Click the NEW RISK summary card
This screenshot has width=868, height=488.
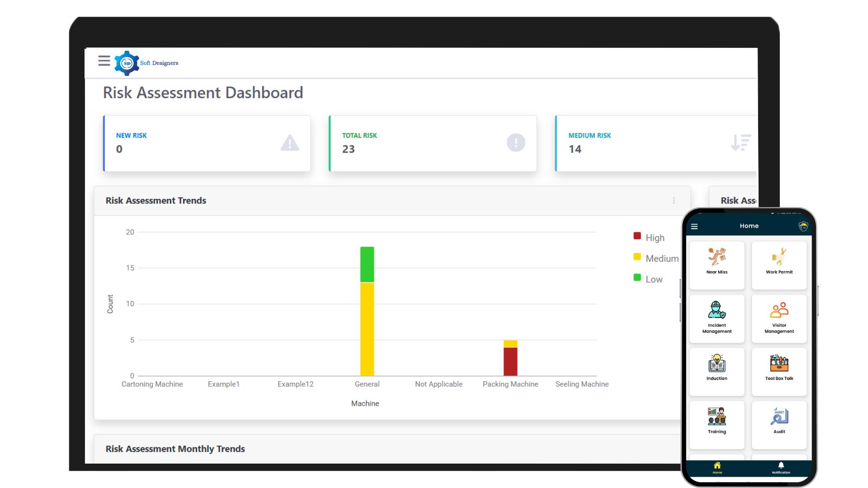[x=207, y=143]
